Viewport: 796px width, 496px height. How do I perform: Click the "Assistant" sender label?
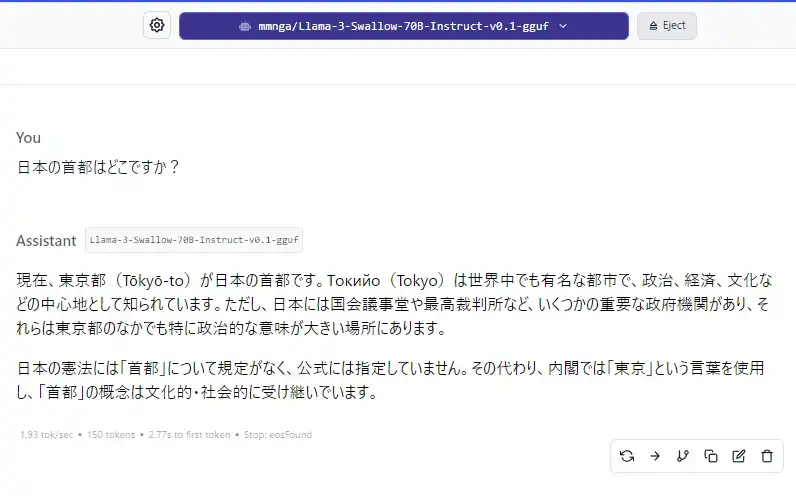click(x=46, y=241)
